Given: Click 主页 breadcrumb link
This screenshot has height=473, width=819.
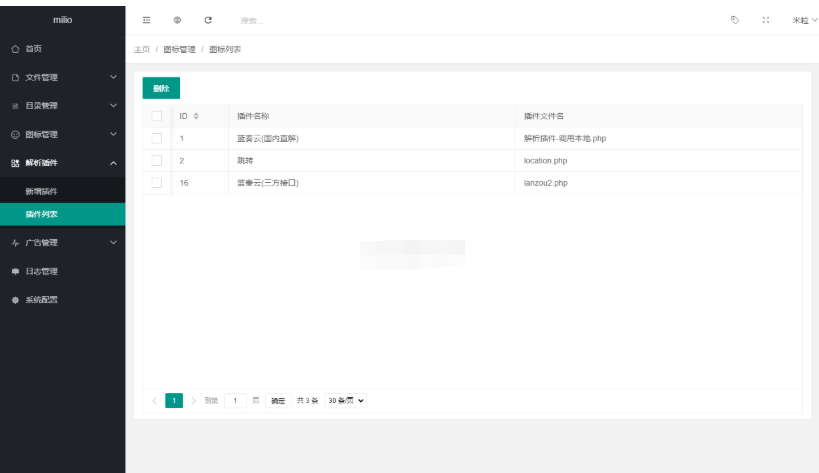Looking at the screenshot, I should tap(142, 50).
